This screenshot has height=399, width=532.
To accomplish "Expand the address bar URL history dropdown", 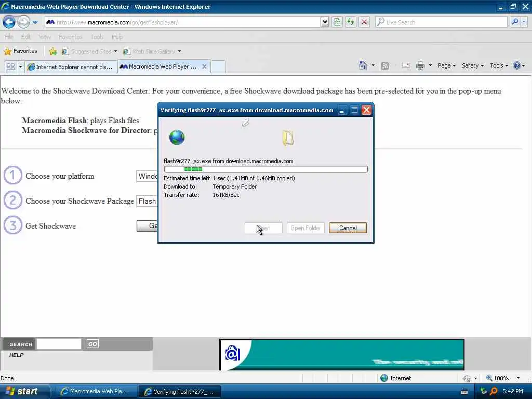I will click(325, 22).
